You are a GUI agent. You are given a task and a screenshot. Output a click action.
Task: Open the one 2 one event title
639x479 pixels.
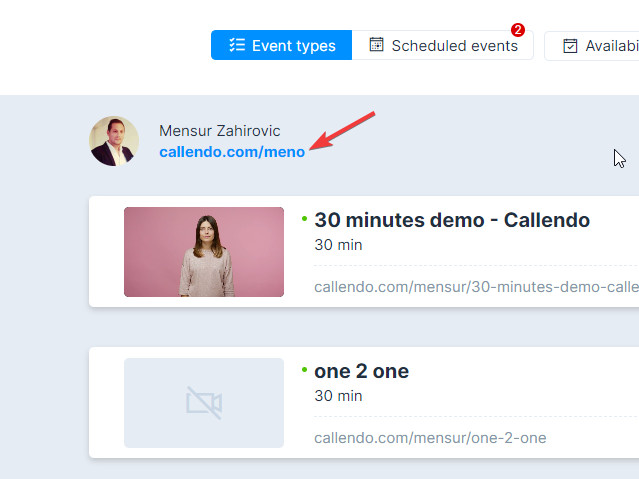click(x=361, y=371)
